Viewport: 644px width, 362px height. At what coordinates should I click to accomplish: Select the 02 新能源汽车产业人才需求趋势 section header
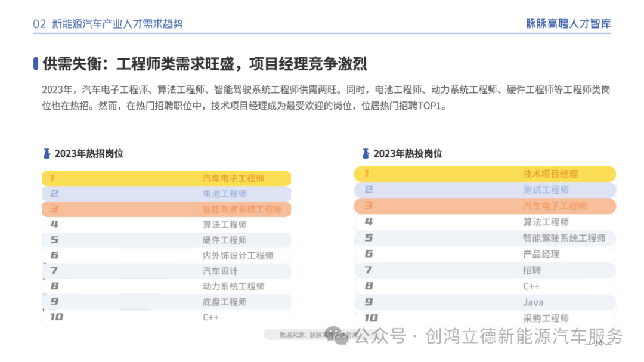point(108,24)
